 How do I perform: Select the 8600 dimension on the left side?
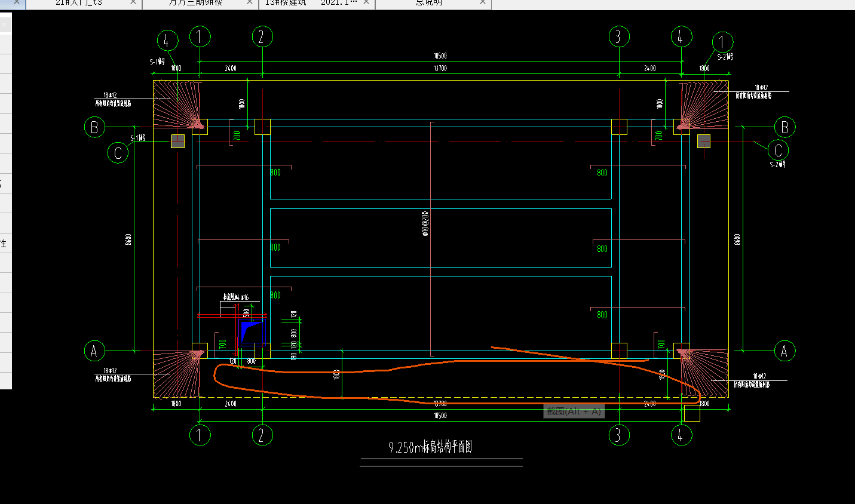pyautogui.click(x=128, y=239)
